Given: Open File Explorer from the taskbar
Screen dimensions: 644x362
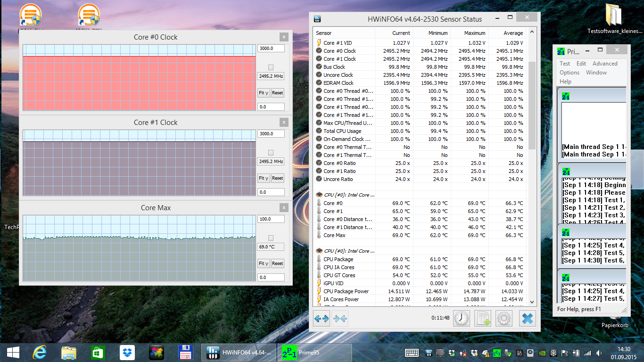Looking at the screenshot, I should [x=69, y=353].
